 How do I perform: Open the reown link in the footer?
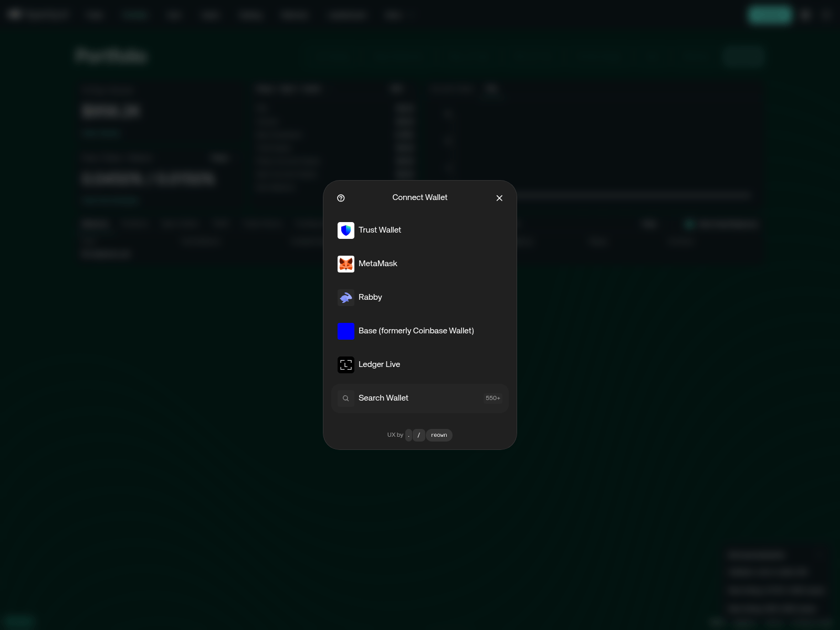pos(439,435)
